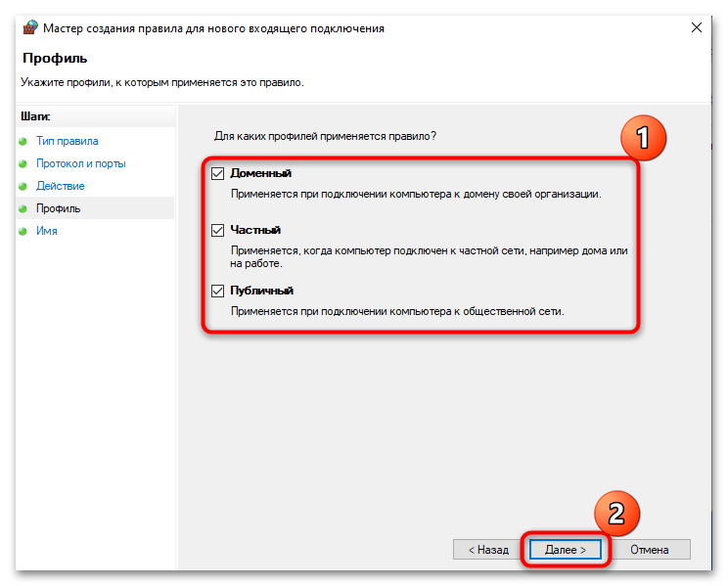Image resolution: width=728 pixels, height=586 pixels.
Task: Click green bullet beside Имя
Action: (x=23, y=231)
